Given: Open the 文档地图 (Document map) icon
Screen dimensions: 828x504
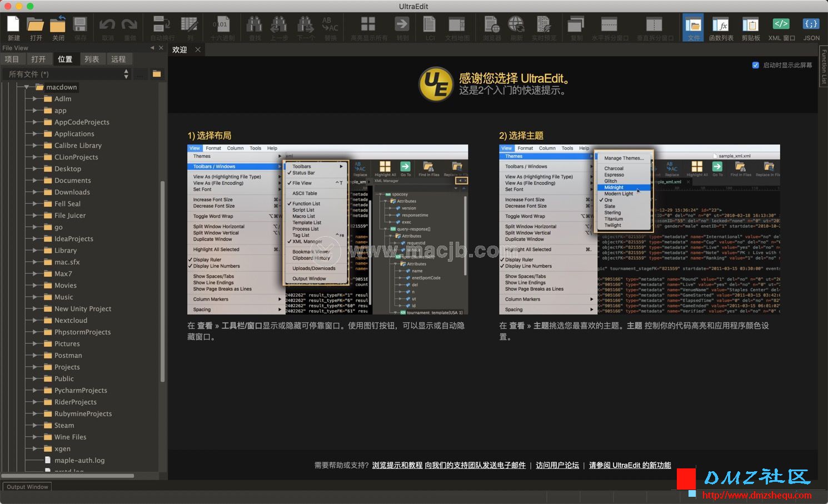Looking at the screenshot, I should [457, 25].
